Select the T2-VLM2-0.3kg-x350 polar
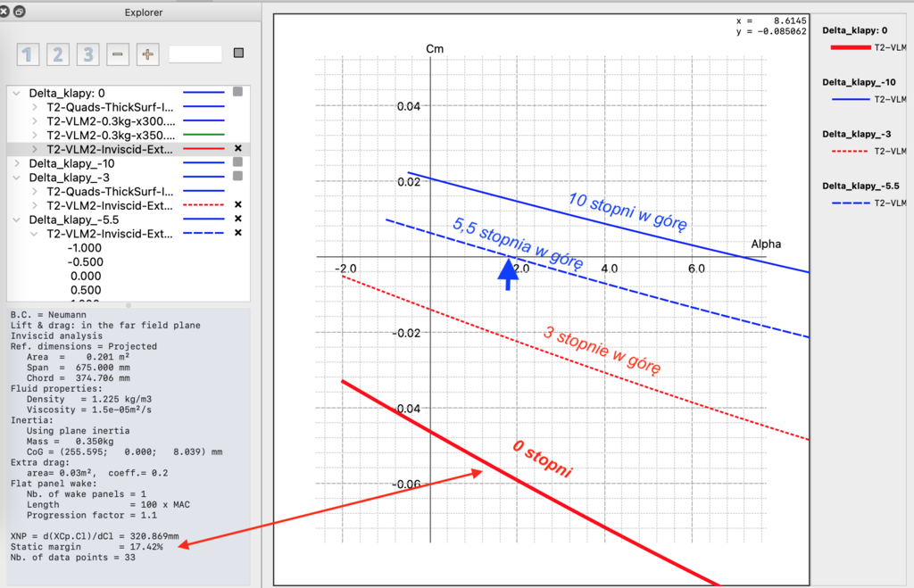Screen dimensions: 914x588 (x=111, y=135)
